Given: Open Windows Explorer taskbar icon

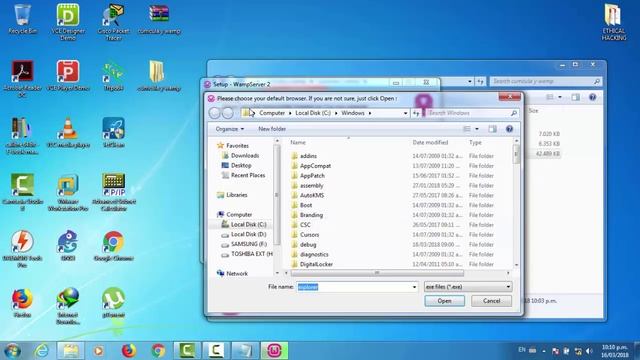Looking at the screenshot, I should click(71, 351).
